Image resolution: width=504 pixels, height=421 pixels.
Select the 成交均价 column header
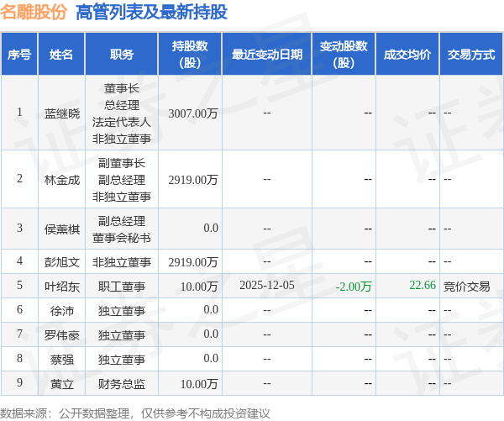click(407, 54)
